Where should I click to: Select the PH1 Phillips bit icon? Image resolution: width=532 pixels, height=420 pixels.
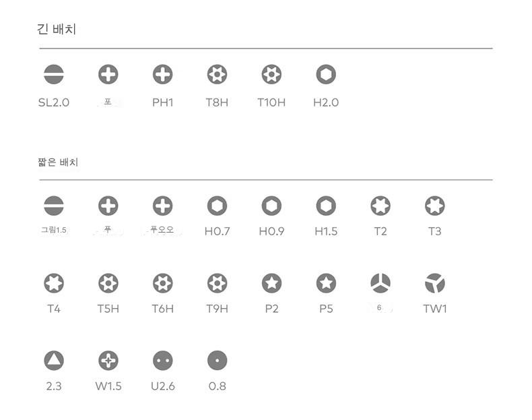pyautogui.click(x=162, y=75)
